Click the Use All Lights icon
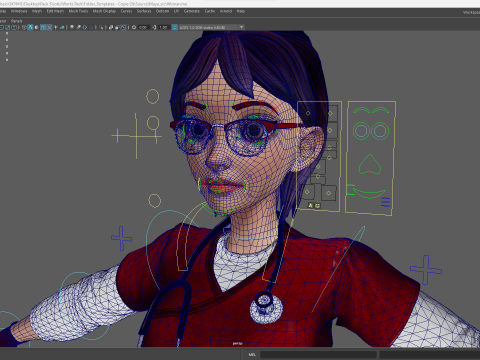 56,27
